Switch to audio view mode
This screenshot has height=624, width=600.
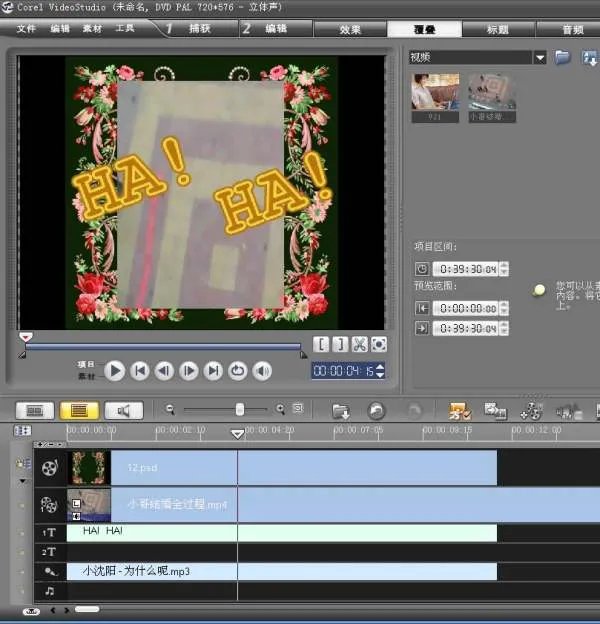123,410
